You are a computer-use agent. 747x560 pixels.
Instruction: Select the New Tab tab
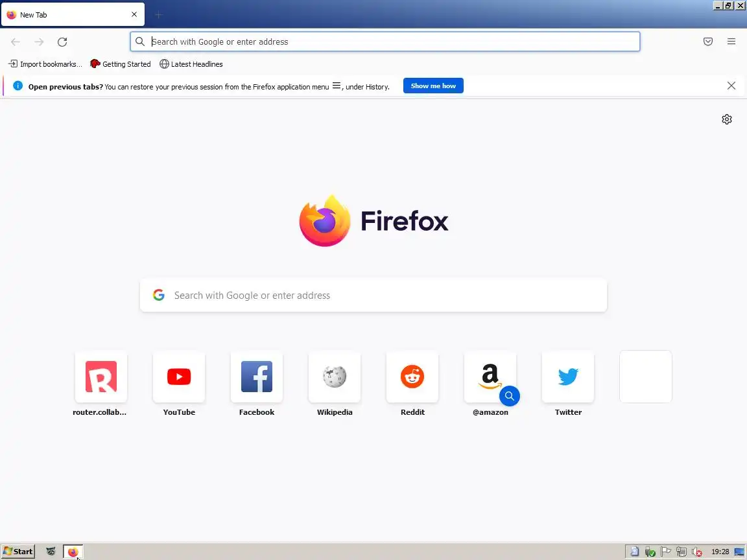[x=73, y=15]
